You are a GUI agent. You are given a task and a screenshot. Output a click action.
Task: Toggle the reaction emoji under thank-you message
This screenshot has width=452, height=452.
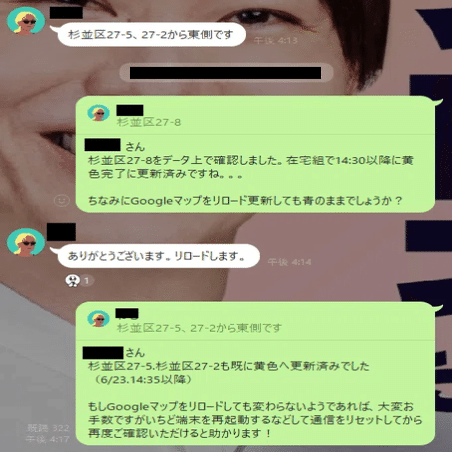point(72,281)
